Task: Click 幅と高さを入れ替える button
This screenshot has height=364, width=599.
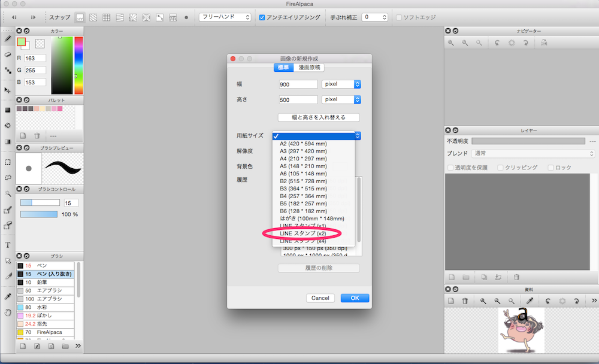Action: tap(319, 117)
